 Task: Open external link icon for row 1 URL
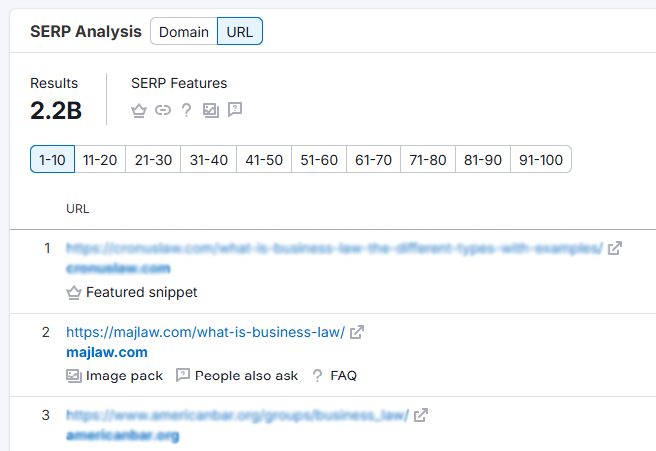coord(615,248)
